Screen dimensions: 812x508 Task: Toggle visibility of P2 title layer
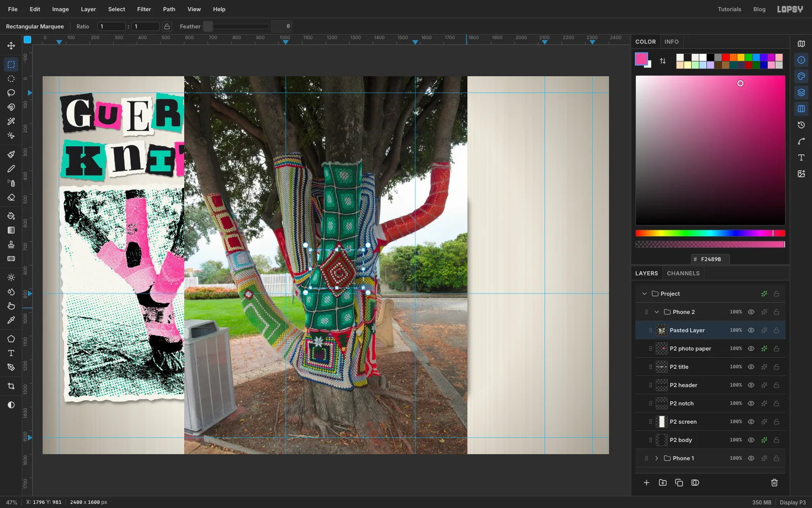pos(751,367)
